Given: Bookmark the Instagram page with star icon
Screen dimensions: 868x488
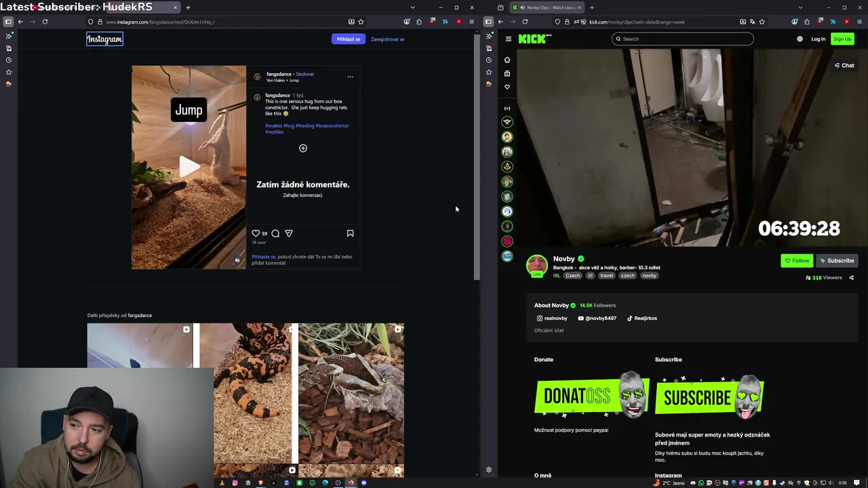Looking at the screenshot, I should pos(361,22).
